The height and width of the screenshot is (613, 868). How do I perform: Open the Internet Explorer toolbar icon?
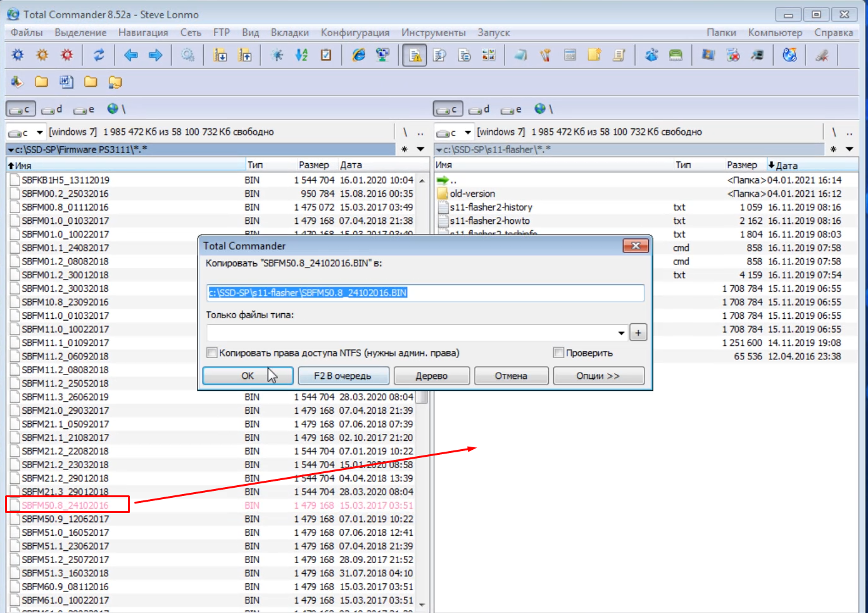click(x=358, y=56)
